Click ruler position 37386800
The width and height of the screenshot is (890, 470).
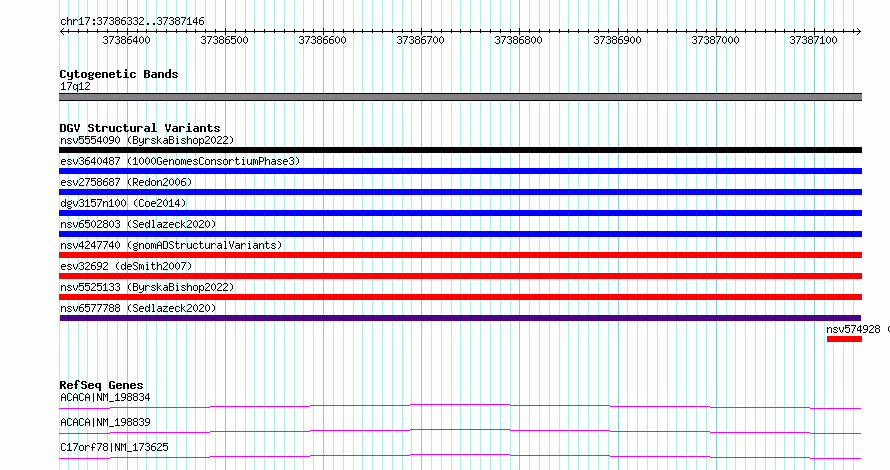pyautogui.click(x=519, y=40)
